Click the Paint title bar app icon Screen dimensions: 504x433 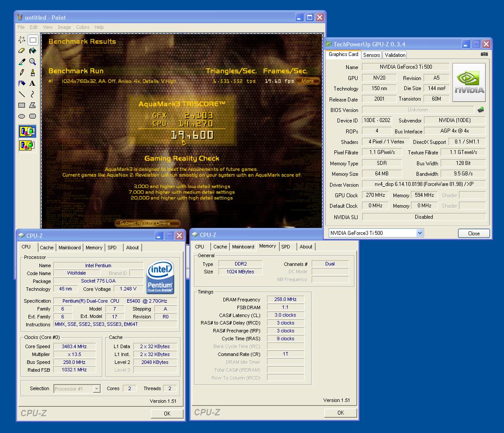coord(20,17)
